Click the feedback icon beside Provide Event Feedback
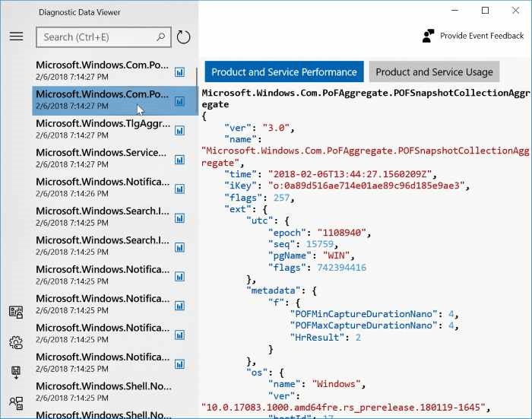 (x=429, y=36)
